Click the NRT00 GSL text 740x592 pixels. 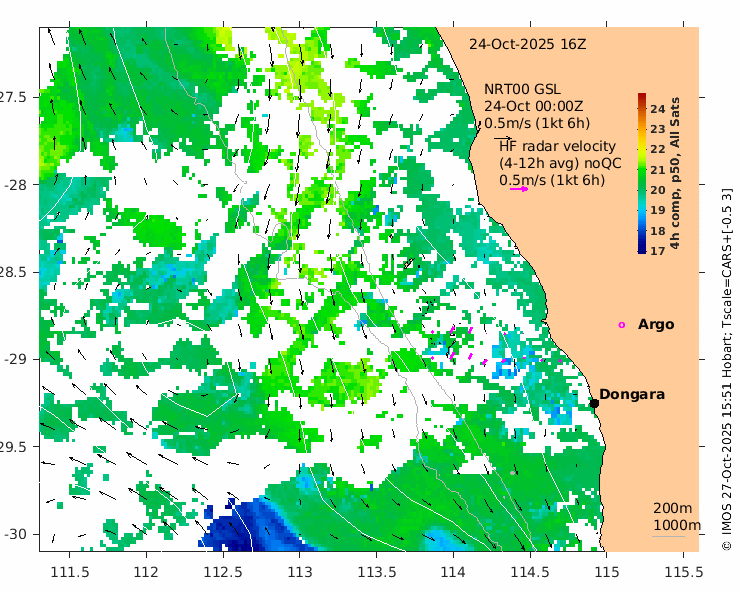[x=522, y=89]
